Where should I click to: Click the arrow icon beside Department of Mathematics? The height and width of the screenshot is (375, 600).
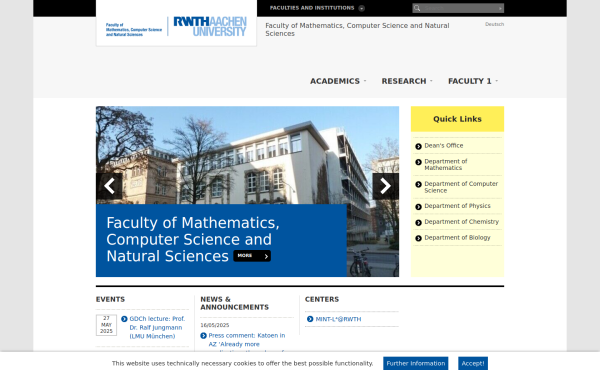coord(418,162)
